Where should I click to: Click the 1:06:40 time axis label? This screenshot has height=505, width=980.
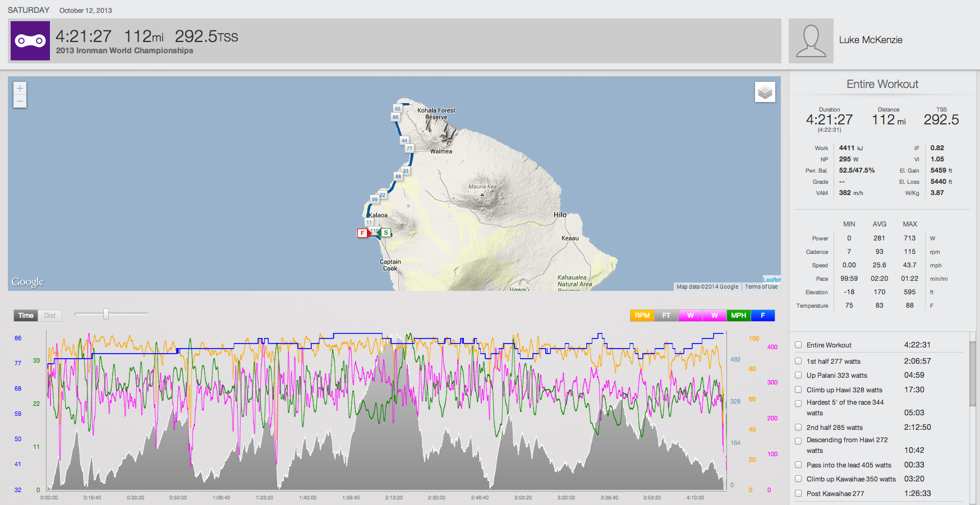click(x=221, y=498)
